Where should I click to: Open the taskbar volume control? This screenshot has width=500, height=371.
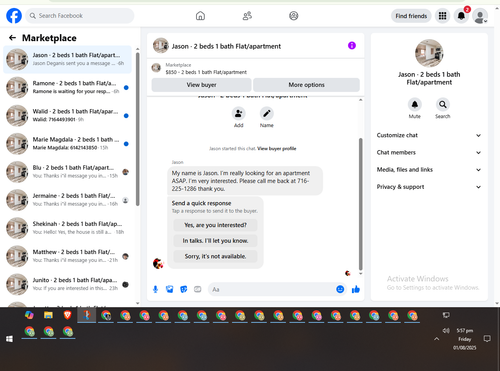point(446,331)
